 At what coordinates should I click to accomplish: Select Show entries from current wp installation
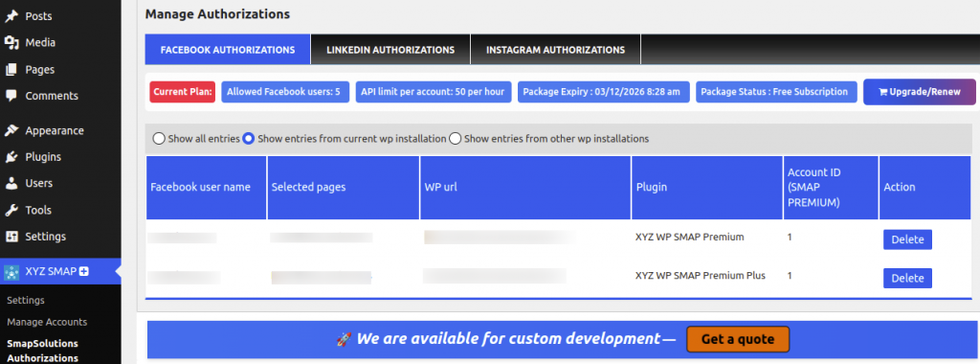(248, 139)
